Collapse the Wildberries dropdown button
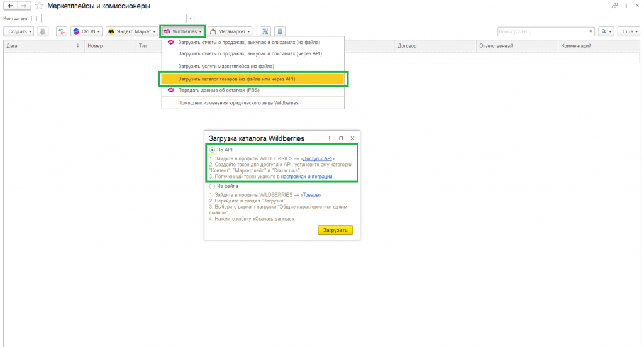644x347 pixels. [x=183, y=31]
